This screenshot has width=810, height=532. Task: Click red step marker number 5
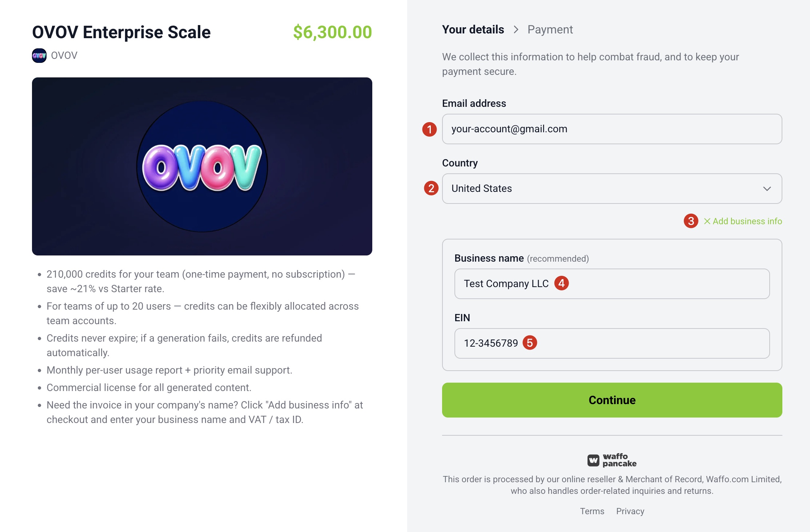[530, 343]
